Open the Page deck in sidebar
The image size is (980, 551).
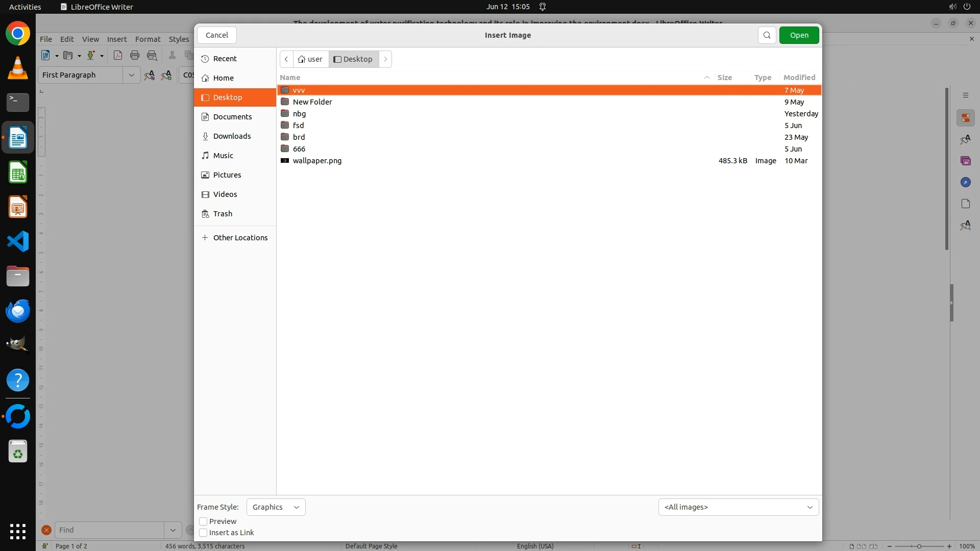(x=965, y=204)
